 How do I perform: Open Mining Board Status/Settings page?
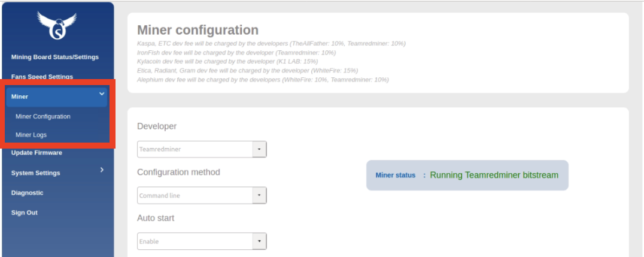point(55,57)
